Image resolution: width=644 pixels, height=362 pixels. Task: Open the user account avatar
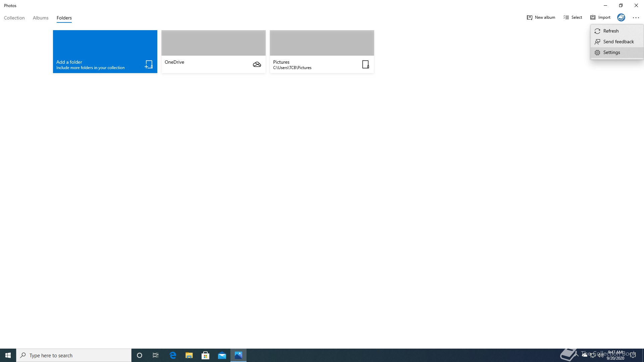(621, 17)
